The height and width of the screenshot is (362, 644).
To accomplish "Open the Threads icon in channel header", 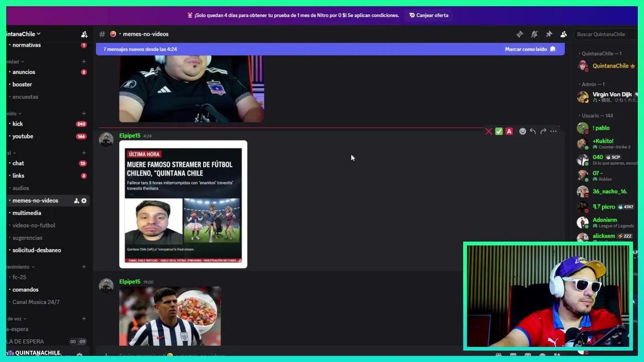I will pyautogui.click(x=520, y=34).
